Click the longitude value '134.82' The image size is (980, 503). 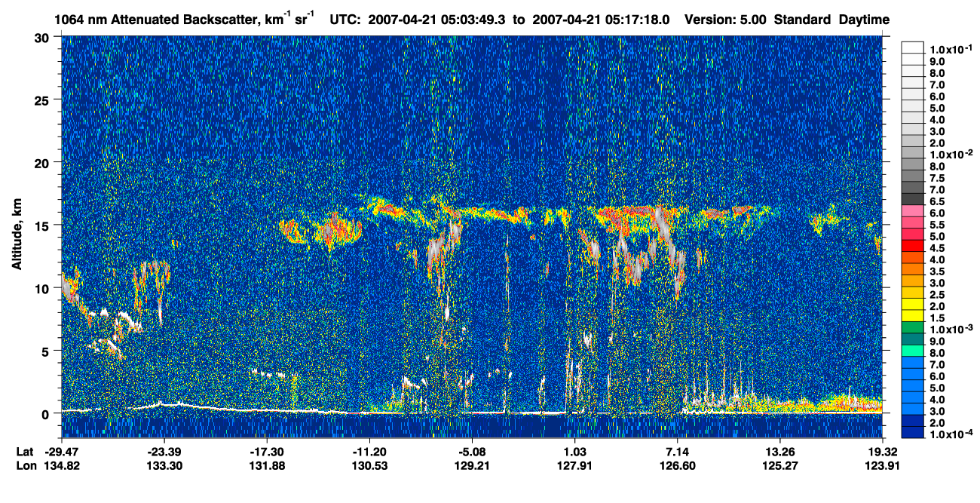click(x=62, y=465)
